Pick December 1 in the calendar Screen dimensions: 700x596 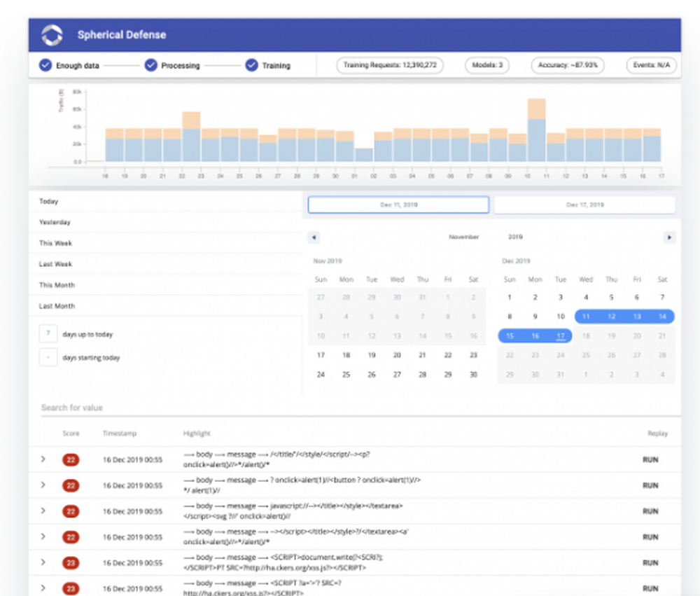tap(510, 297)
